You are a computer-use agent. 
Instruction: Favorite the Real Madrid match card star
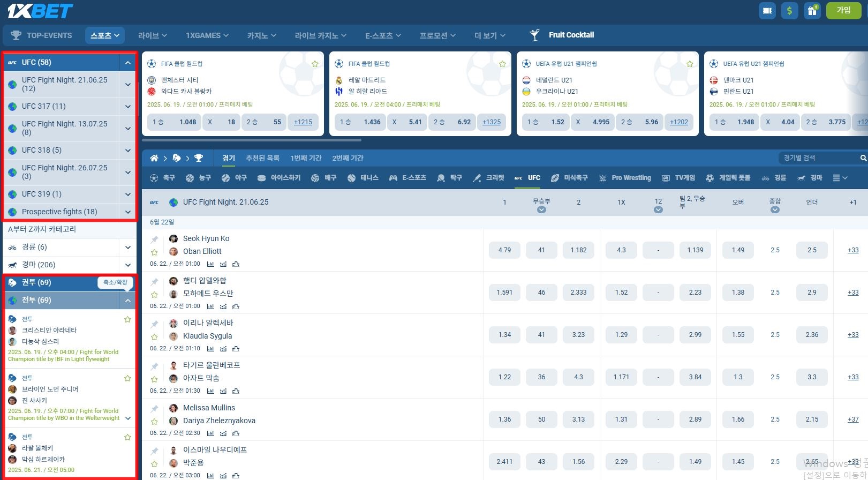click(502, 64)
